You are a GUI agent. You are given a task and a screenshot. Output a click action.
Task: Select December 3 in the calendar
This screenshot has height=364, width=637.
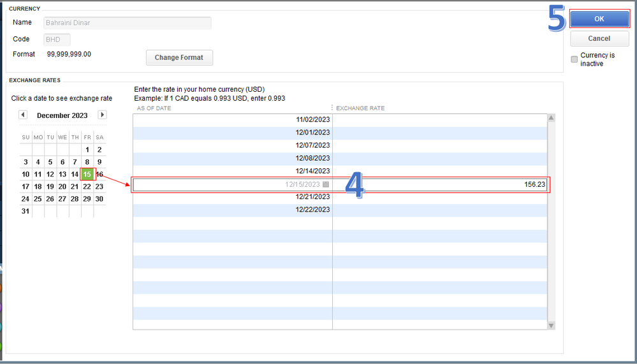(x=26, y=162)
